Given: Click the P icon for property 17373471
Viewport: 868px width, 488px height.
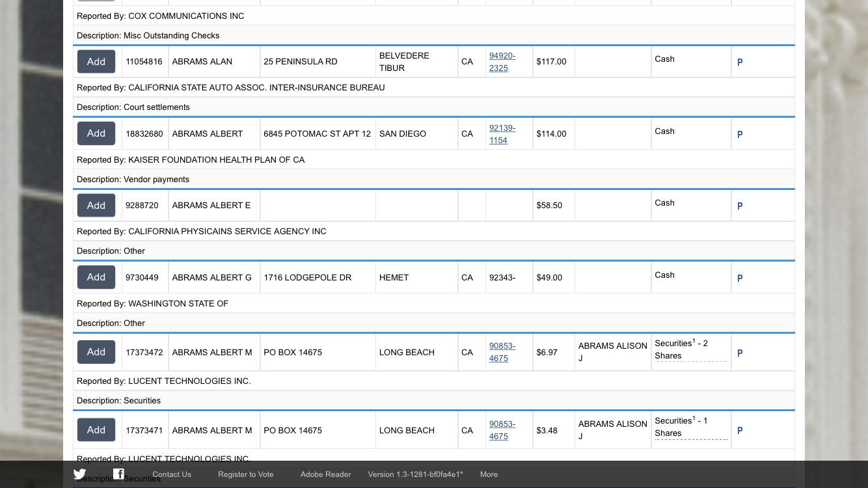Looking at the screenshot, I should pyautogui.click(x=740, y=431).
